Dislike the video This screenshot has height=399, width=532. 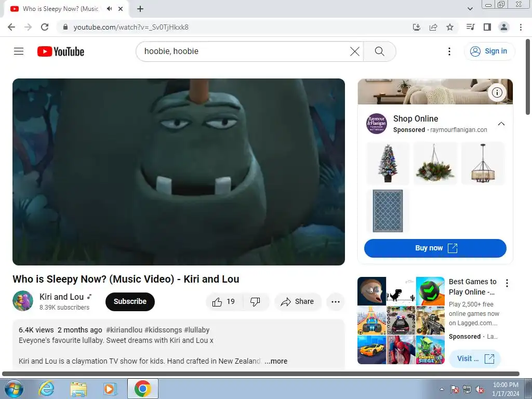(x=255, y=302)
